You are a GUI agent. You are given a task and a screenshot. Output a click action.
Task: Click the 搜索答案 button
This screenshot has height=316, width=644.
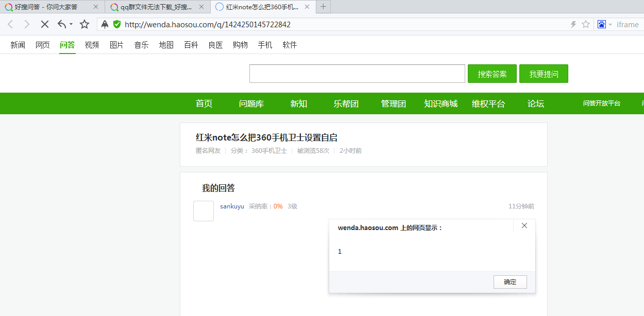click(x=492, y=74)
